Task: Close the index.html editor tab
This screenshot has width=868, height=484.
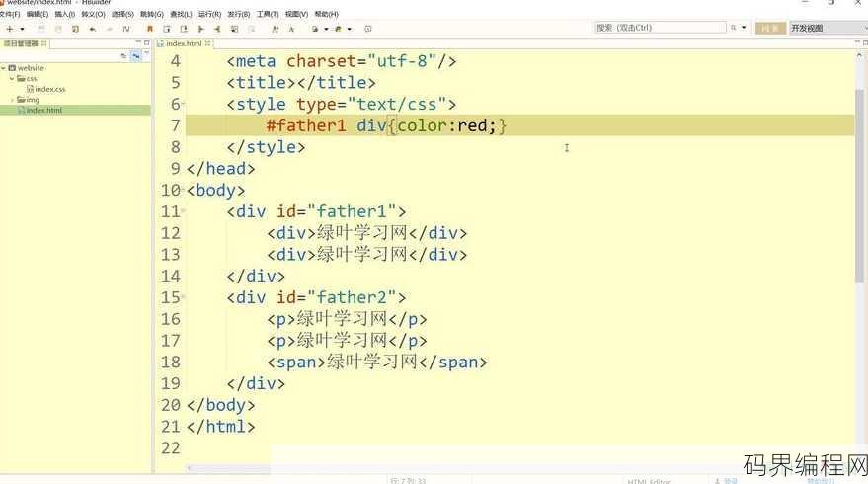Action: point(207,43)
